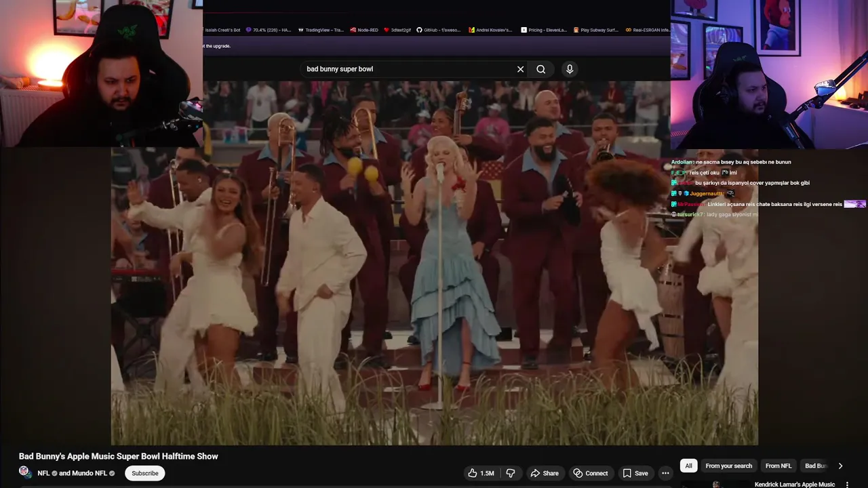Screen dimensions: 868x488
Task: Open options for Kendrick Lamar's video suggestion
Action: tap(847, 485)
